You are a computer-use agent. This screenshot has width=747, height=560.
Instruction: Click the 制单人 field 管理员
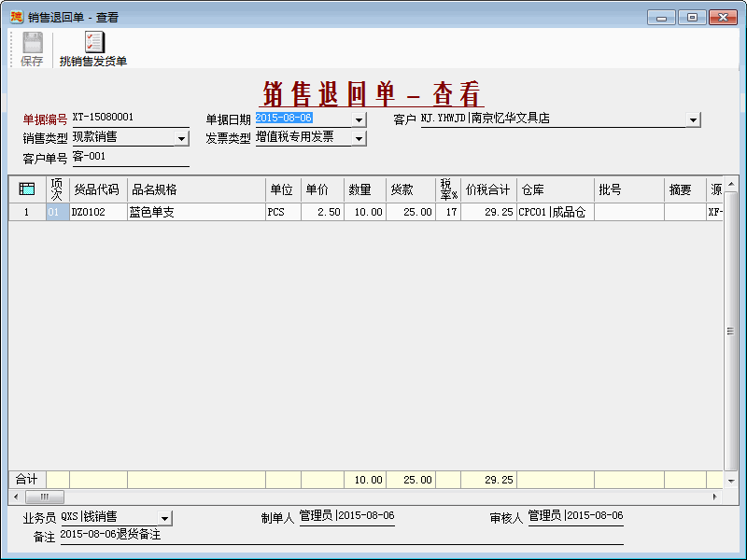[x=346, y=516]
